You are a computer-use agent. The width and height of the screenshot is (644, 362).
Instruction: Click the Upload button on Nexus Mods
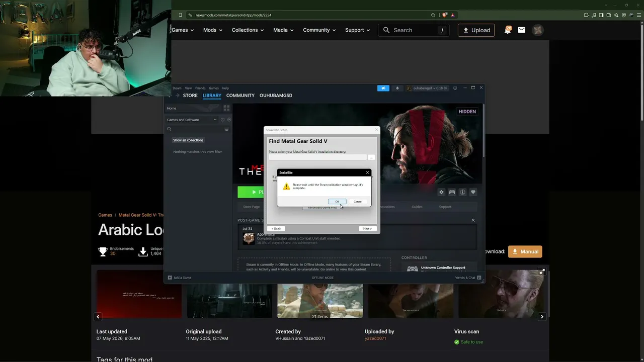(x=476, y=30)
